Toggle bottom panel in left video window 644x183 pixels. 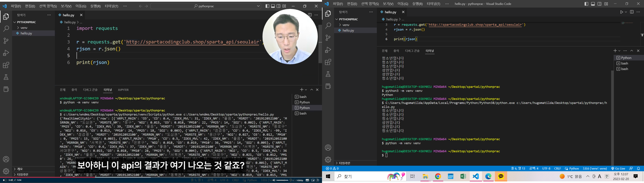tap(273, 6)
